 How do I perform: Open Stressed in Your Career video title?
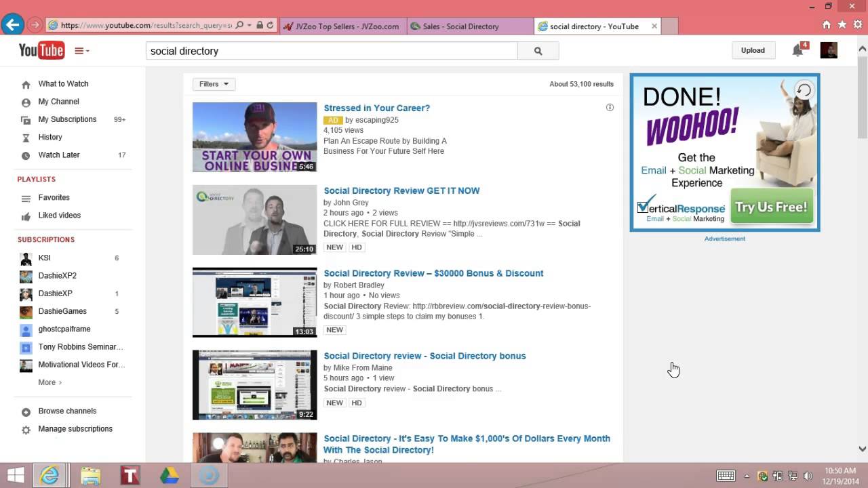pos(376,108)
